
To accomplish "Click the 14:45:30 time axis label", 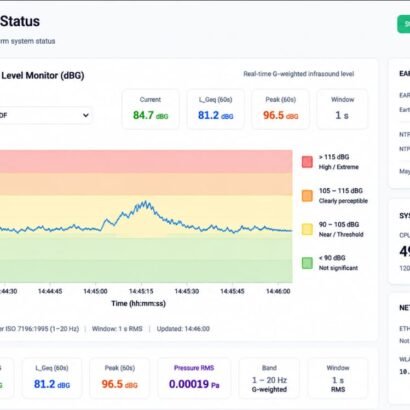I will point(187,291).
